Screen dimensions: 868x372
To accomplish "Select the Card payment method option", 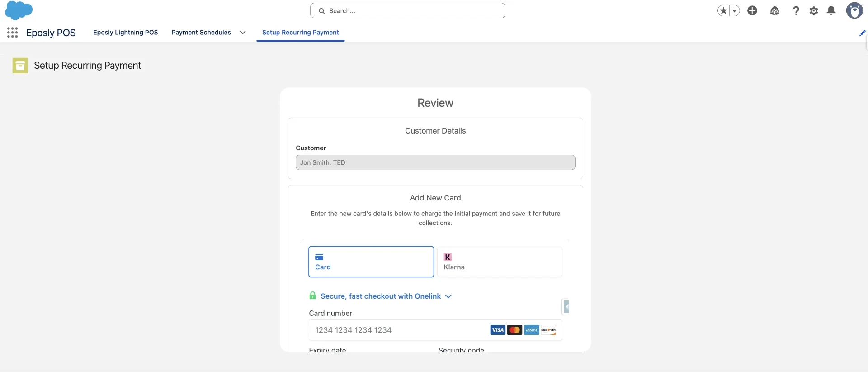I will click(371, 262).
